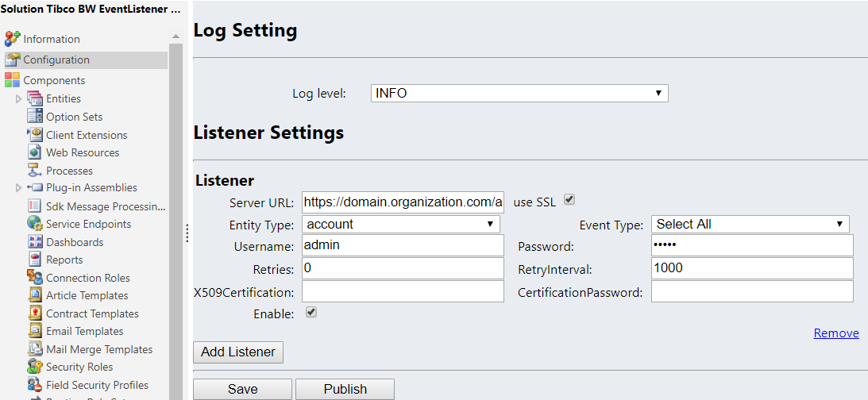
Task: Click the Security Roles icon
Action: click(x=35, y=367)
